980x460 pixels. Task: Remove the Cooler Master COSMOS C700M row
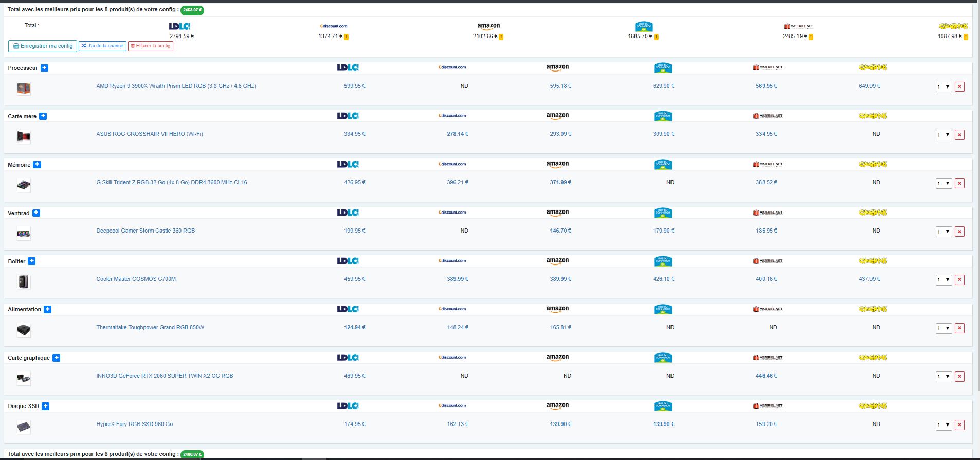pyautogui.click(x=959, y=280)
